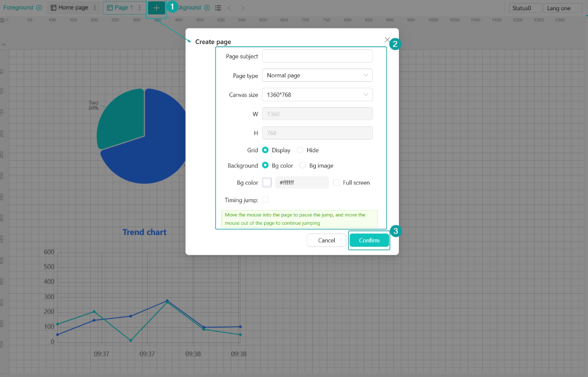
Task: Click the add icon beside Background
Action: click(x=207, y=8)
